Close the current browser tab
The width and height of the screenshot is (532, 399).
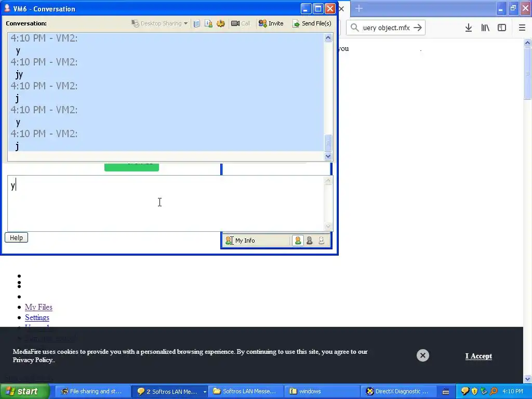pos(342,9)
